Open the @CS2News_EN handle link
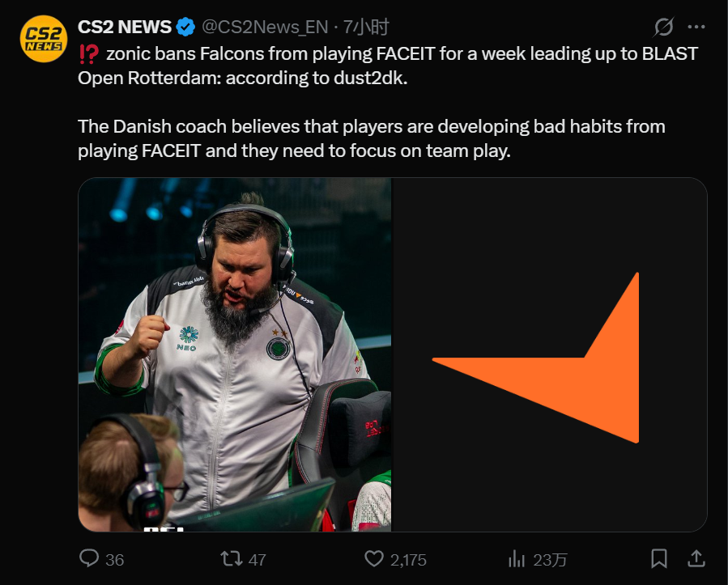The height and width of the screenshot is (585, 728). 265,28
